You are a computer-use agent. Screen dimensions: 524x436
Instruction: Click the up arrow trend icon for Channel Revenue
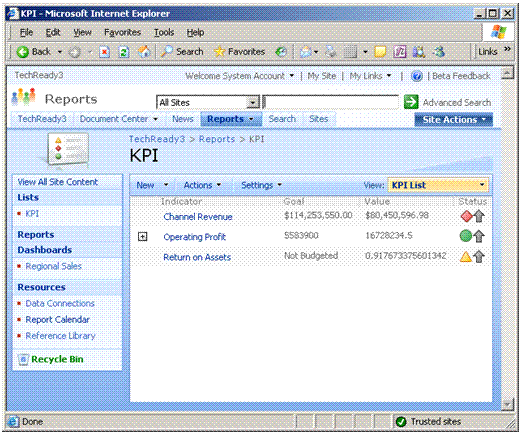[479, 216]
